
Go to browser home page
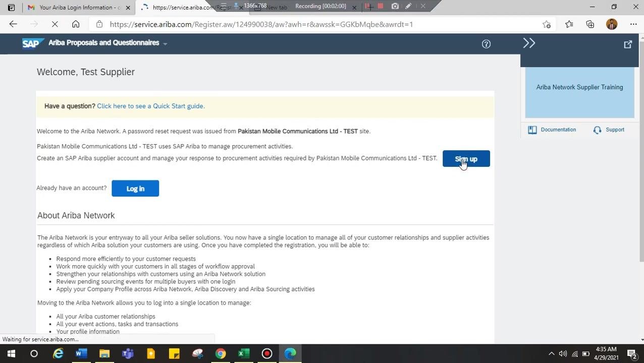tap(76, 24)
